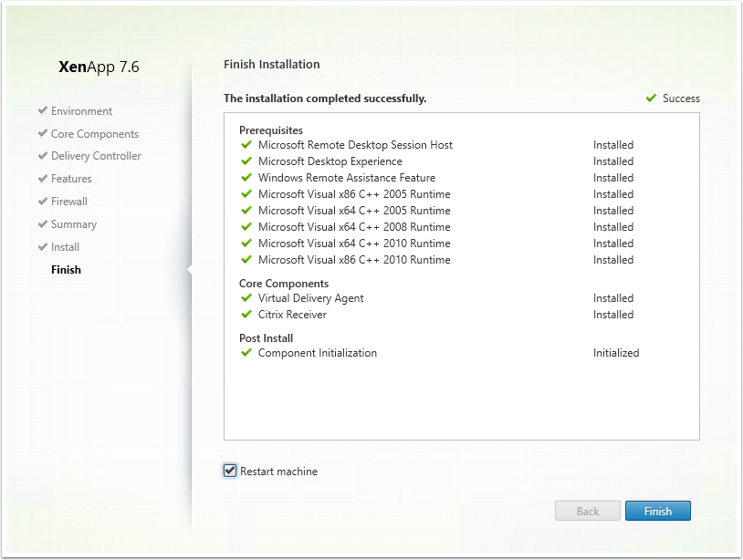This screenshot has height=560, width=743.
Task: Click the grey checkmark next to Install
Action: click(x=43, y=246)
